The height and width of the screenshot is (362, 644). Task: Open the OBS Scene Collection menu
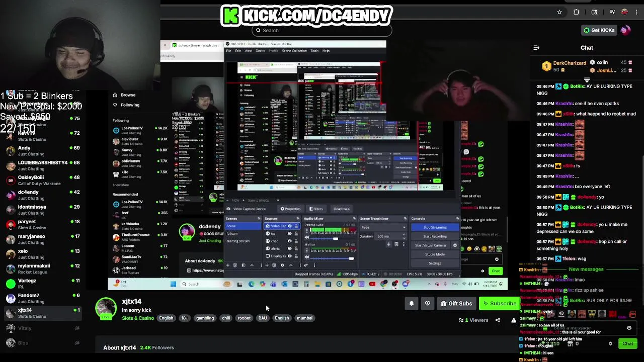coord(294,51)
